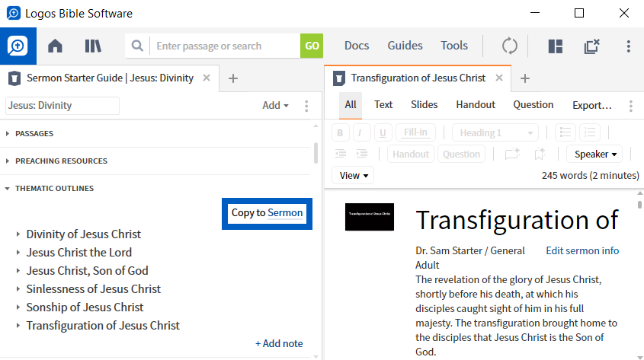Image resolution: width=644 pixels, height=360 pixels.
Task: Open the Export options
Action: click(592, 105)
